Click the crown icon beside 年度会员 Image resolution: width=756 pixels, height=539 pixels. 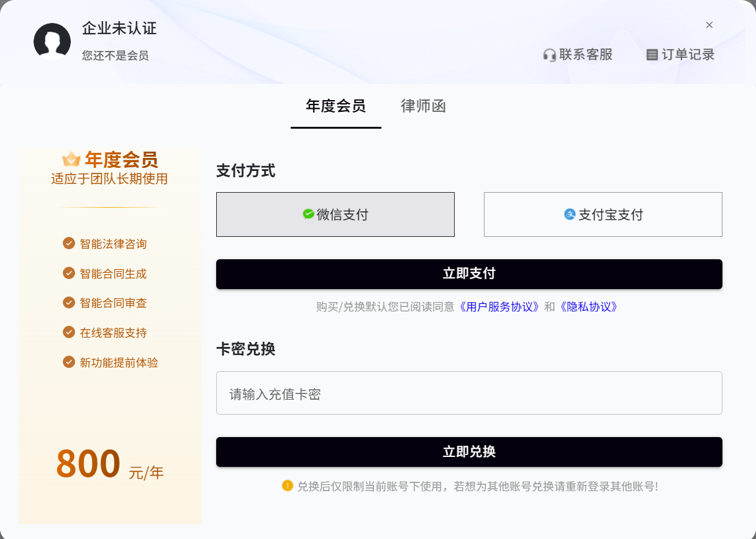71,160
